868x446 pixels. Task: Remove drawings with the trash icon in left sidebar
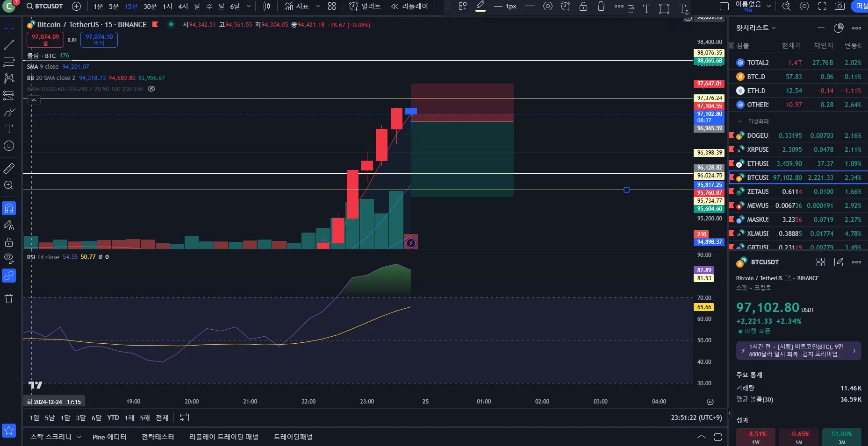tap(9, 298)
